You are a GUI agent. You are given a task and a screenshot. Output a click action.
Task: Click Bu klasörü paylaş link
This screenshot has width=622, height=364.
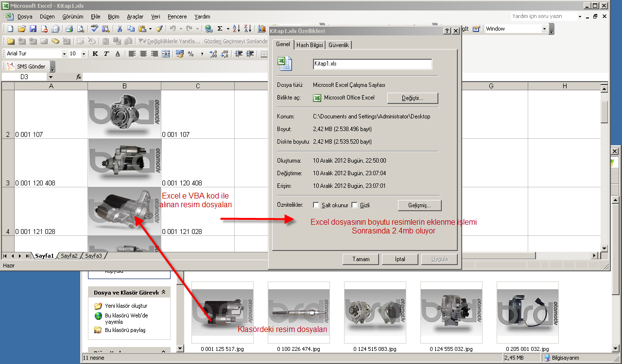tap(125, 330)
